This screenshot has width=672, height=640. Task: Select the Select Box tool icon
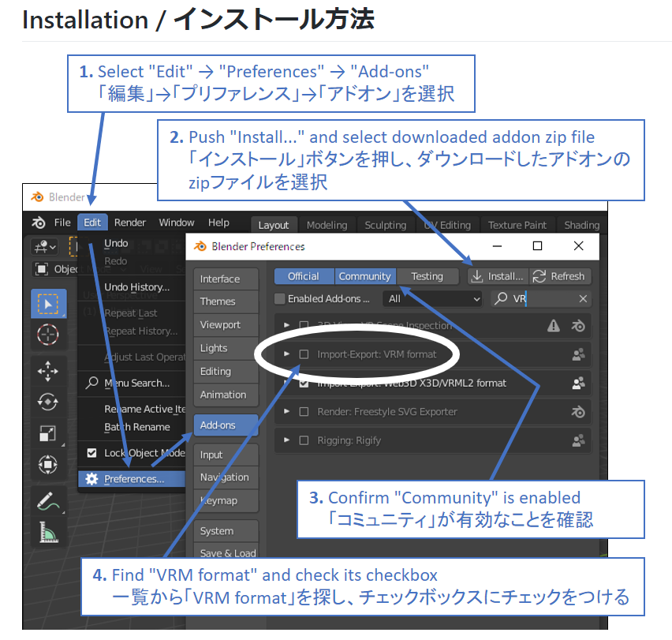click(48, 304)
